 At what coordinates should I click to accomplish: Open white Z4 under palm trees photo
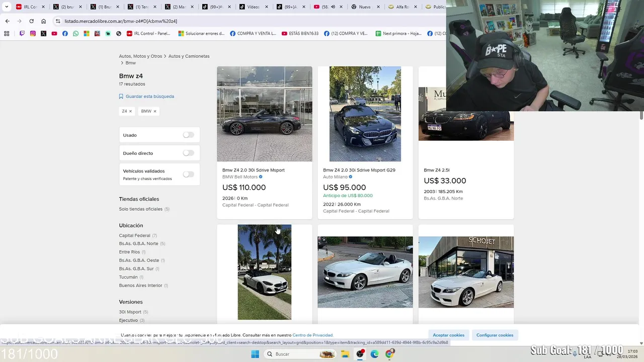pos(265,272)
